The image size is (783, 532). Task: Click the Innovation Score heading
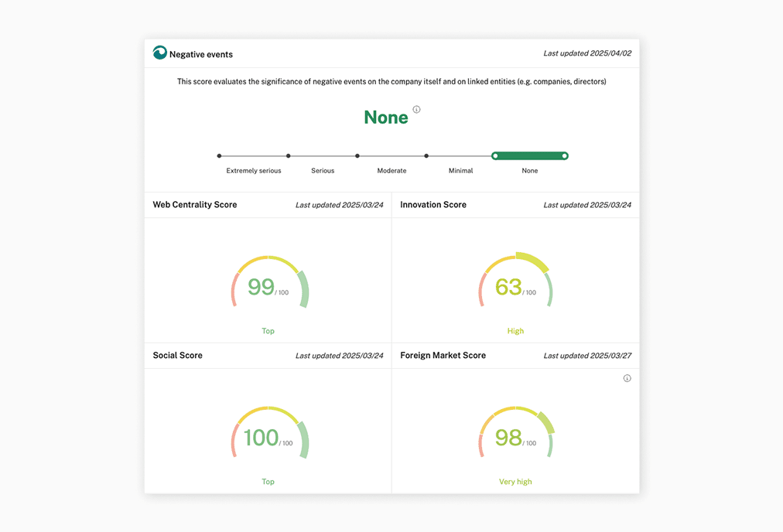[x=433, y=205]
